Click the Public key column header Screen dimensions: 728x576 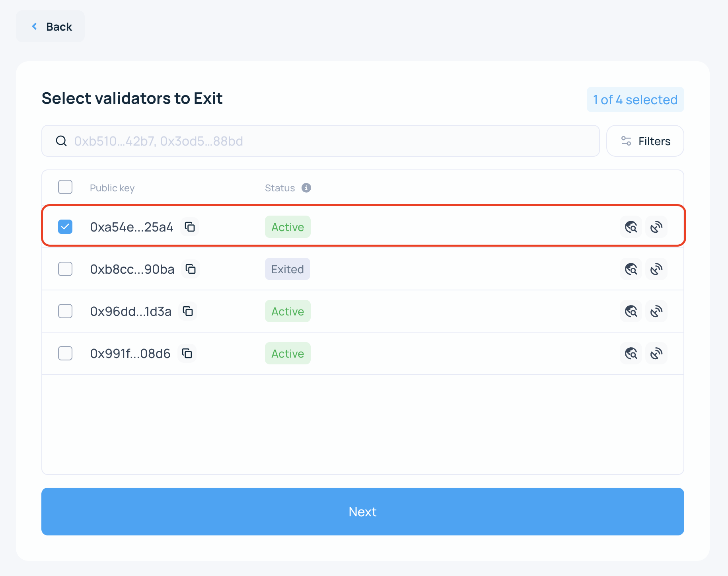[x=112, y=188]
